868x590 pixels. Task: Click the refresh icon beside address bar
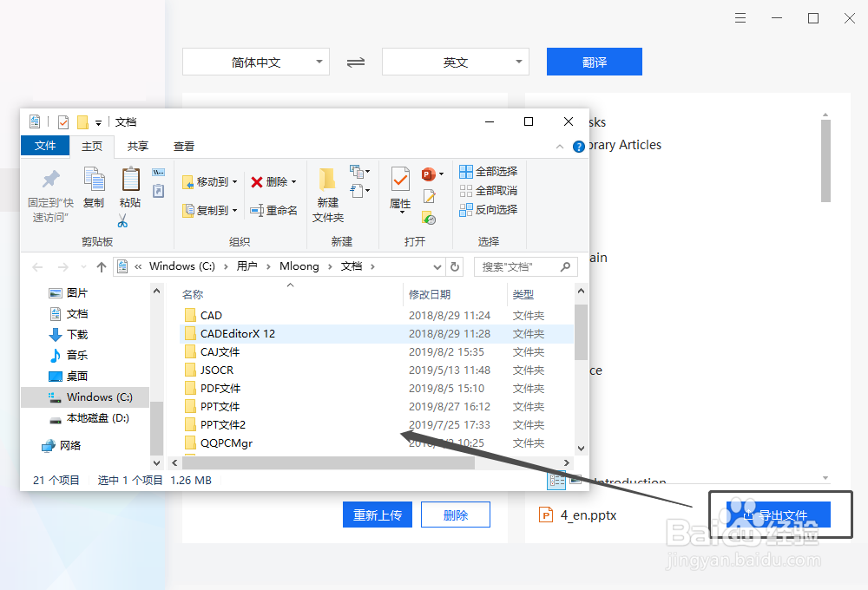coord(455,266)
